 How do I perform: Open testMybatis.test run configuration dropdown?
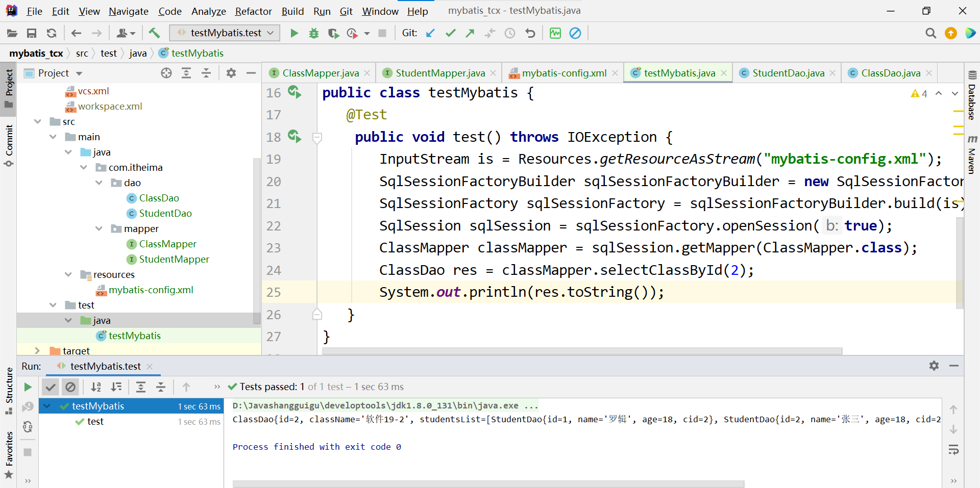[225, 33]
